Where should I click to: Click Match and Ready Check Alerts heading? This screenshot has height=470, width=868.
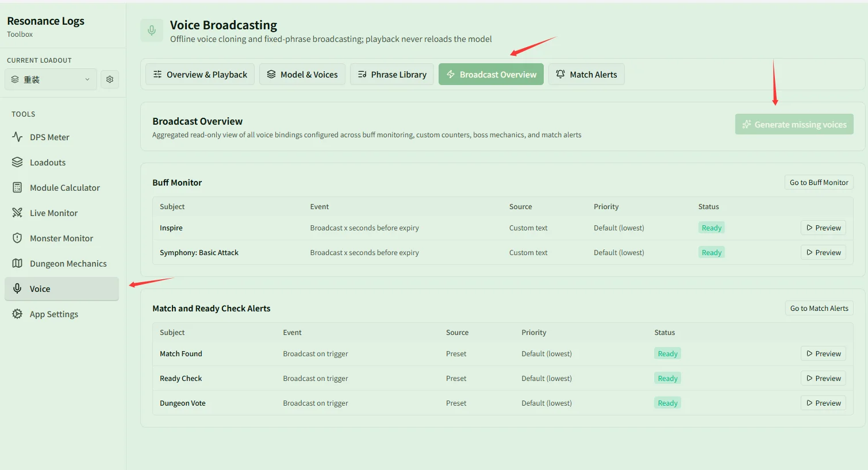pyautogui.click(x=211, y=308)
